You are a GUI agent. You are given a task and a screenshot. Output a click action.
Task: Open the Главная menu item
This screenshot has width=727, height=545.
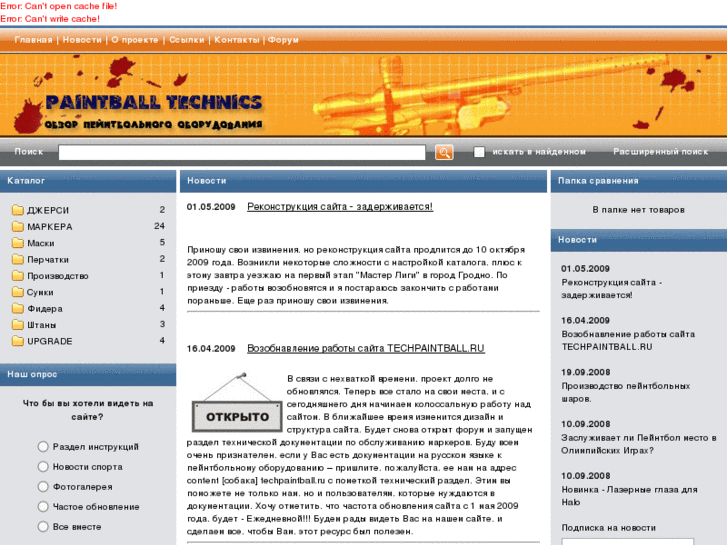click(33, 40)
